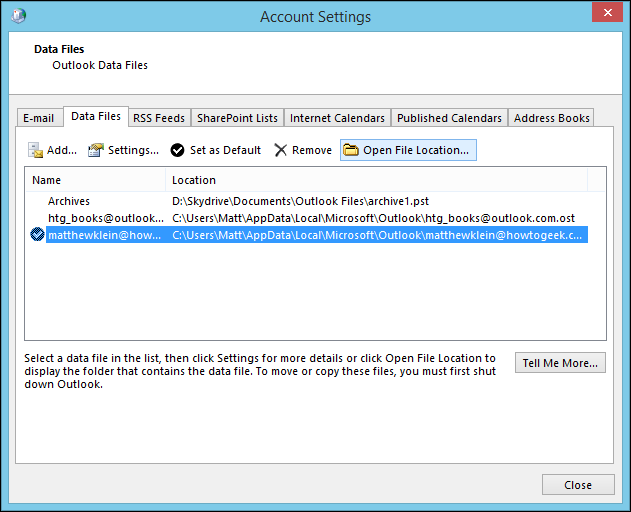Select the htg_books@outlook data file row
This screenshot has width=631, height=512.
(105, 218)
